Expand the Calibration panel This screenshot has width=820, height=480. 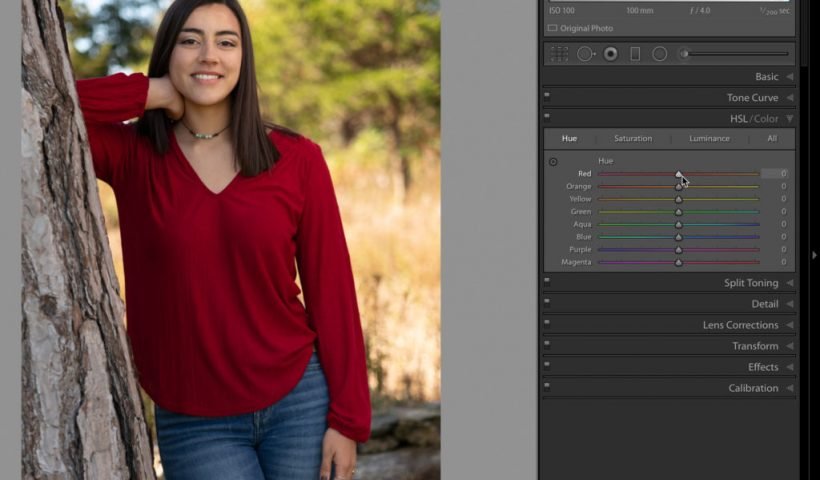[x=790, y=388]
